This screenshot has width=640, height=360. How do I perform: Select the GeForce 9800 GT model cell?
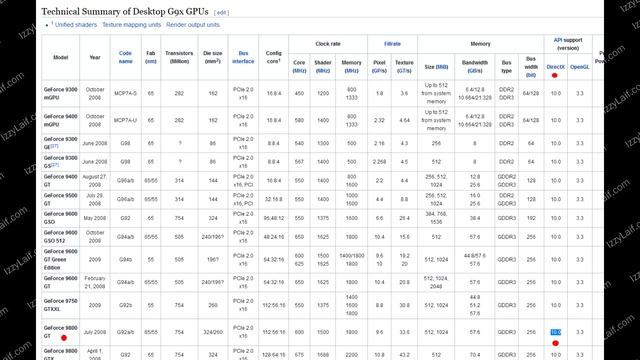click(60, 332)
